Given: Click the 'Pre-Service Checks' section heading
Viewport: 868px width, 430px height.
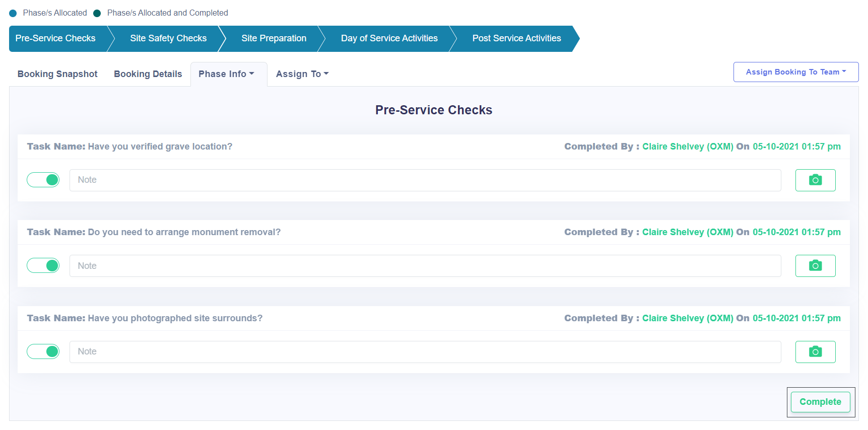Looking at the screenshot, I should 434,110.
